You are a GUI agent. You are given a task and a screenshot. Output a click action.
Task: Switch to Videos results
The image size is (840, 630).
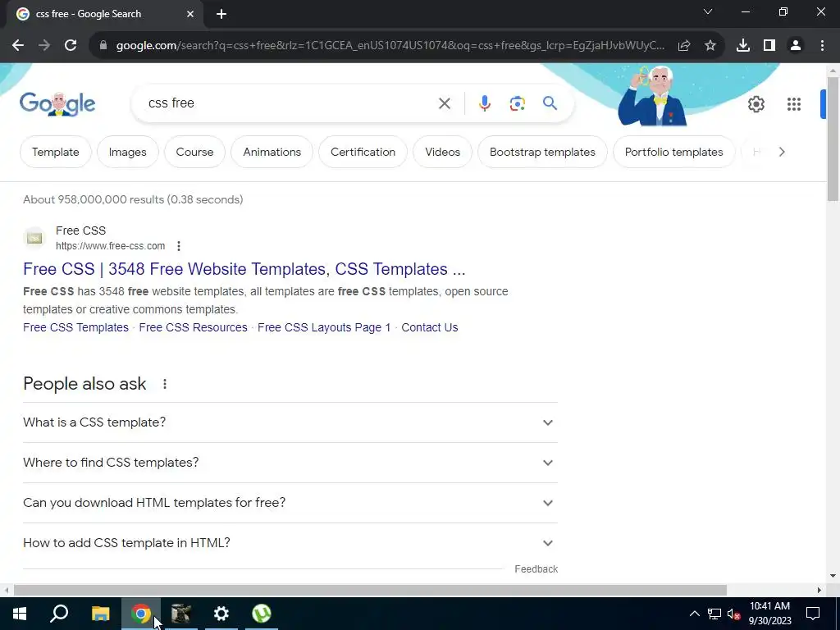pos(442,152)
